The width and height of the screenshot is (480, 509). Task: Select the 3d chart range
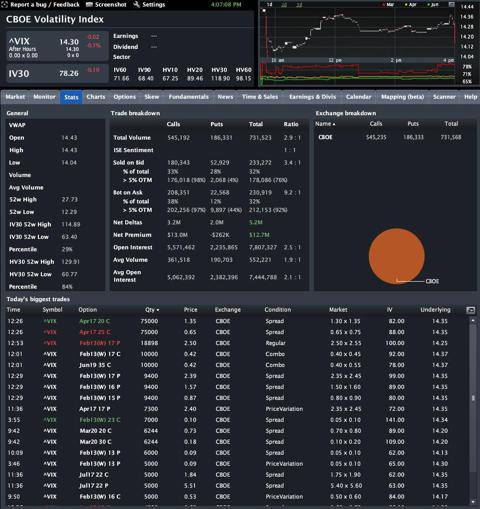pyautogui.click(x=299, y=5)
